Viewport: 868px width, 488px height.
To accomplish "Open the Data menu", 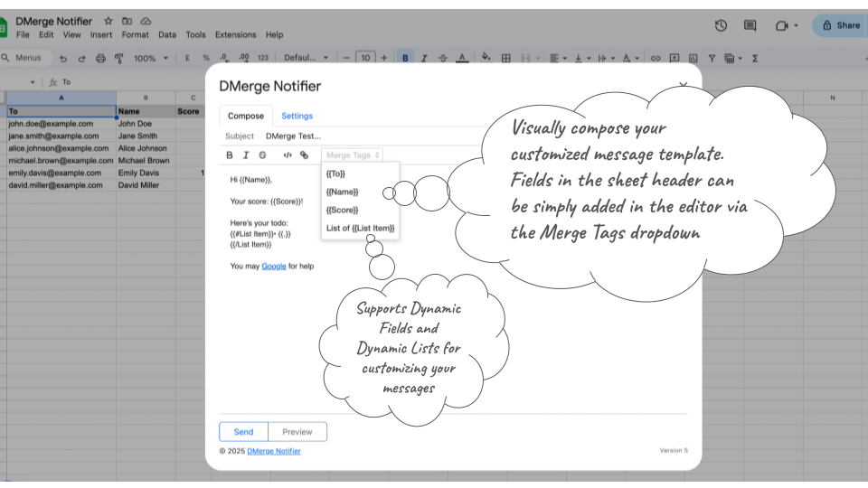I will point(167,34).
